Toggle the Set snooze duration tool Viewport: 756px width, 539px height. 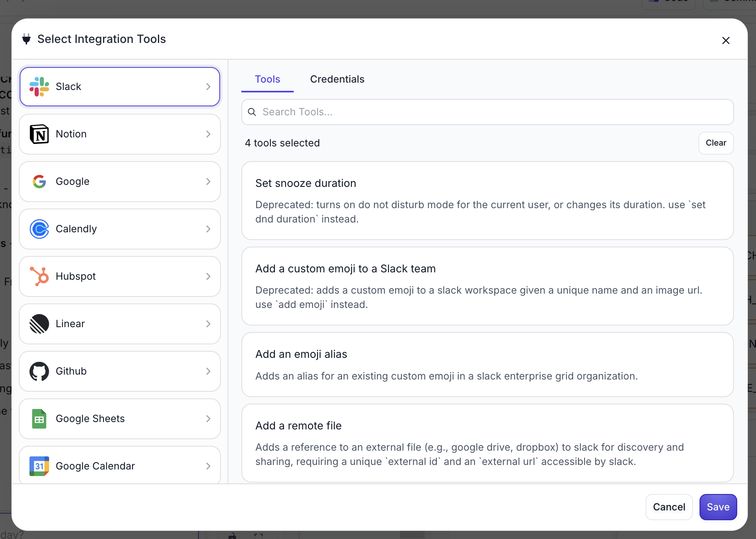click(x=487, y=200)
